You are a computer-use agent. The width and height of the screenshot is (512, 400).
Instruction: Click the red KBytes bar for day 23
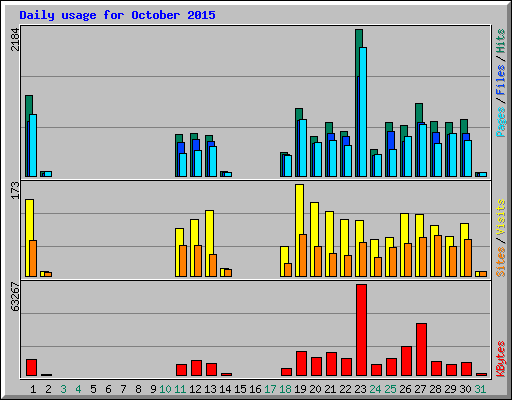point(361,330)
